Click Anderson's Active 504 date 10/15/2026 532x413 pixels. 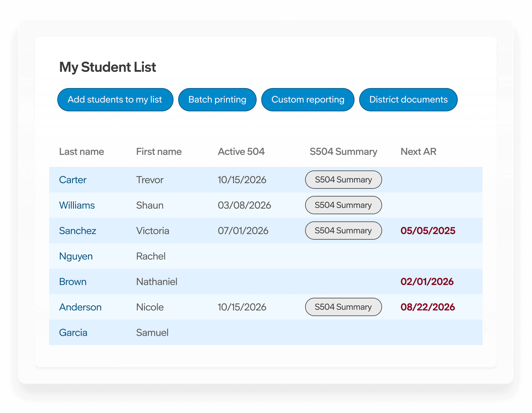tap(242, 307)
